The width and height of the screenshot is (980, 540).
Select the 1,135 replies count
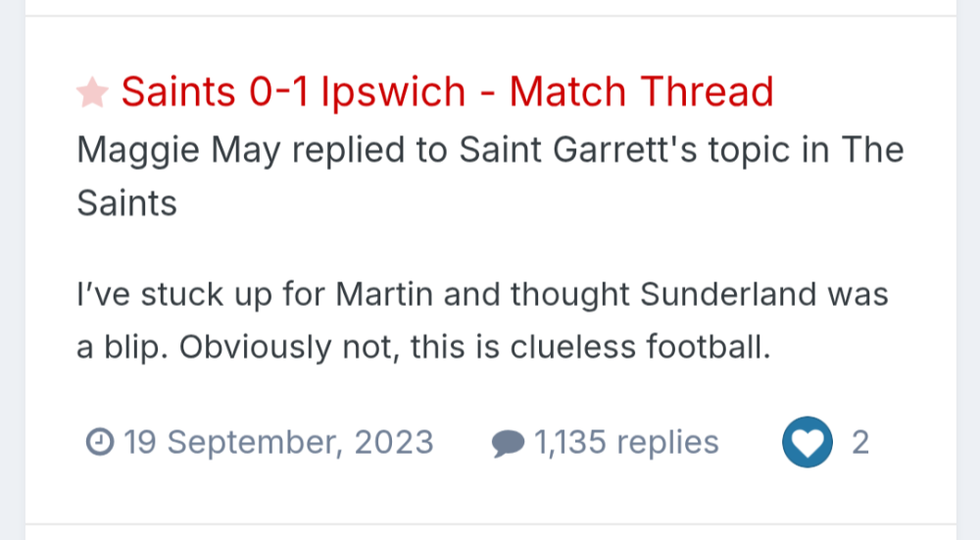[x=626, y=443]
